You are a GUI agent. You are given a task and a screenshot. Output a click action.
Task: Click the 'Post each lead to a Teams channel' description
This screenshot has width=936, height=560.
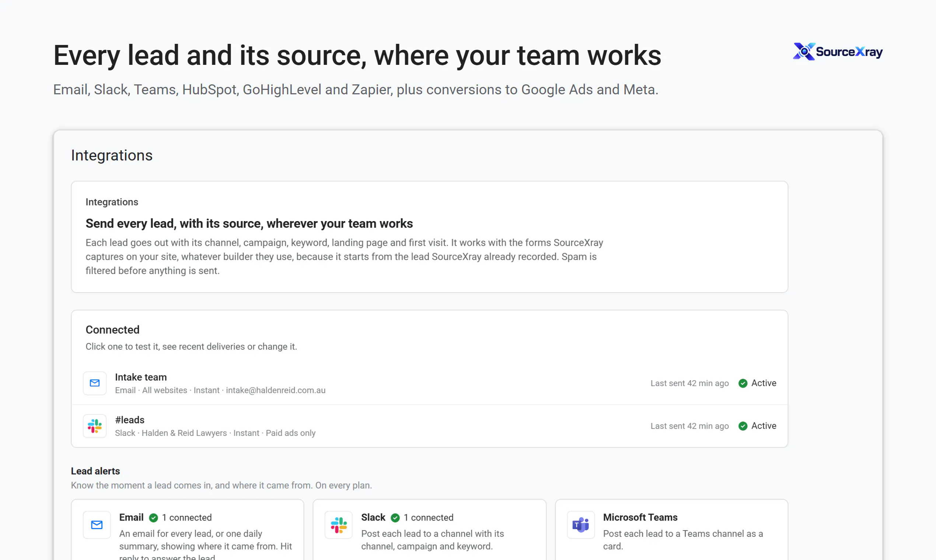click(x=683, y=540)
